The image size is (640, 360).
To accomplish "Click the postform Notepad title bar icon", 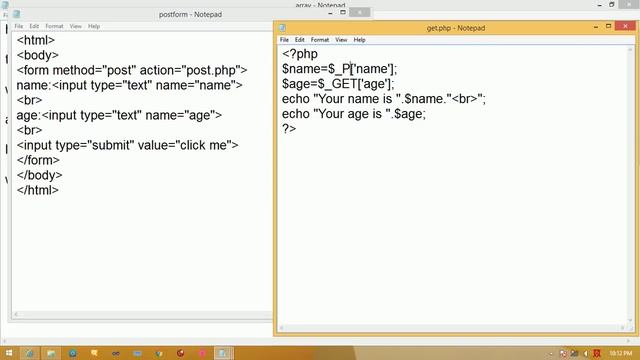I will [17, 14].
